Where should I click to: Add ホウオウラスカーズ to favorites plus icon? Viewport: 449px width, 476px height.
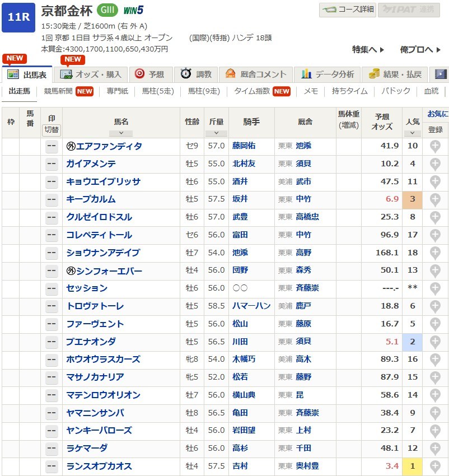[x=435, y=360]
